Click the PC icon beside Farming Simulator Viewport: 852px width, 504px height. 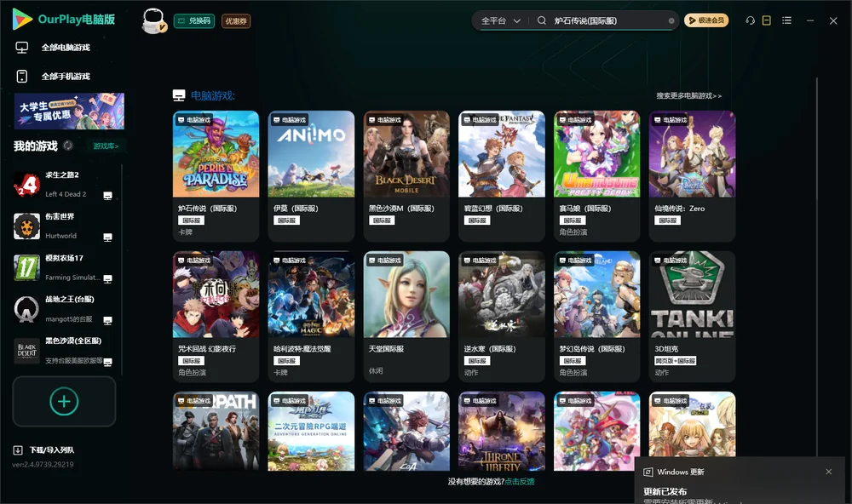[x=107, y=279]
